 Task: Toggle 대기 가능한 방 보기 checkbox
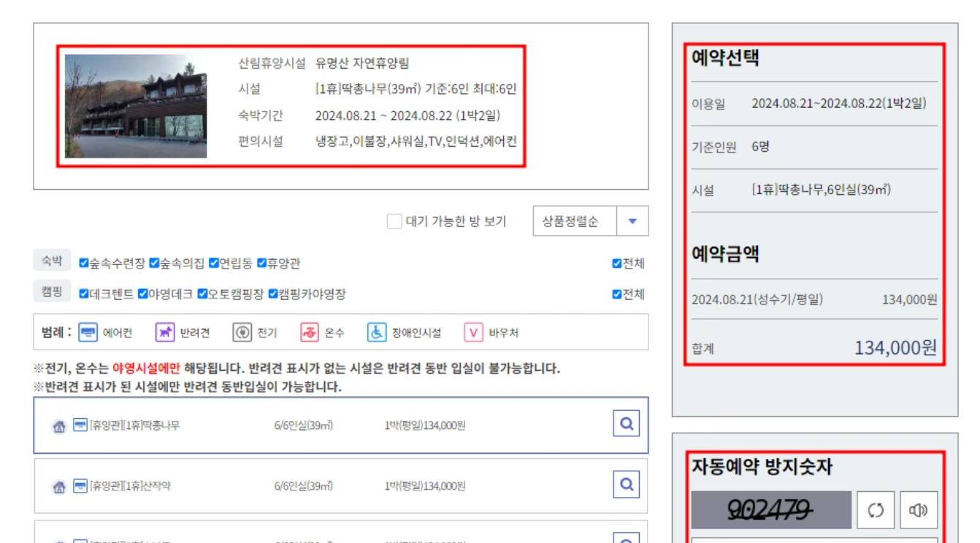(394, 221)
